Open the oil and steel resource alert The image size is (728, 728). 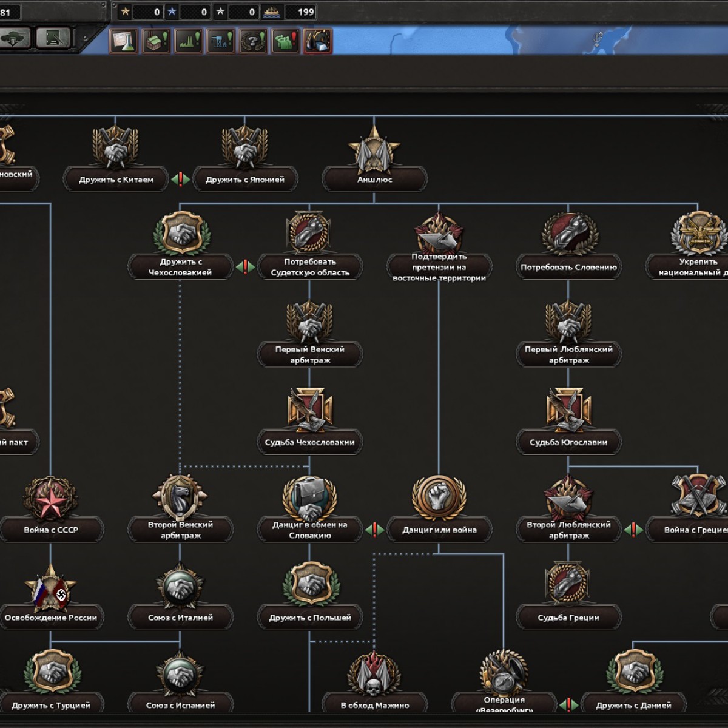[x=317, y=41]
